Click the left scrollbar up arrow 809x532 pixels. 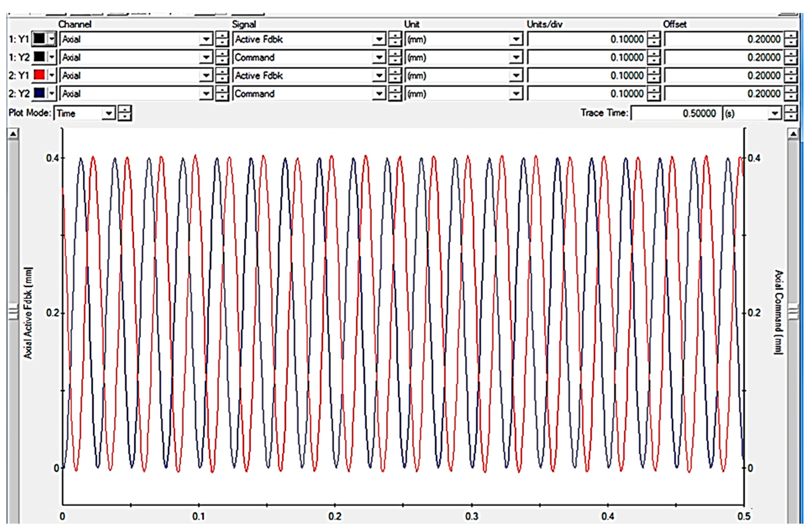(13, 134)
